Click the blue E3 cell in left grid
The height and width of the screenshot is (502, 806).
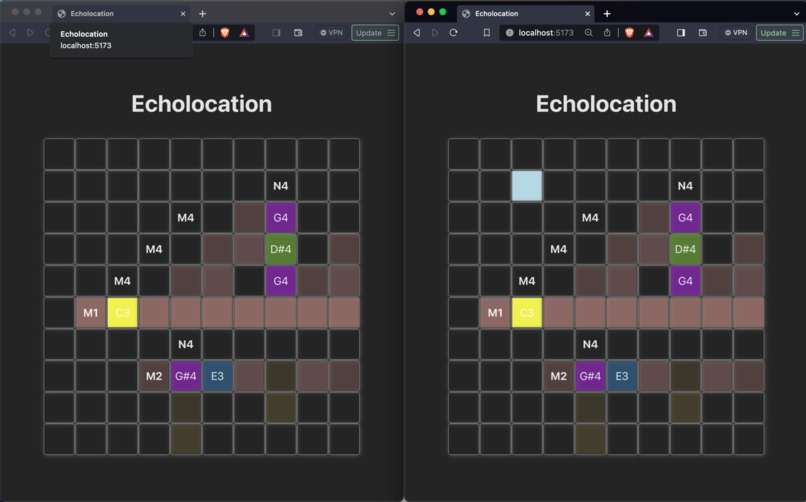217,376
